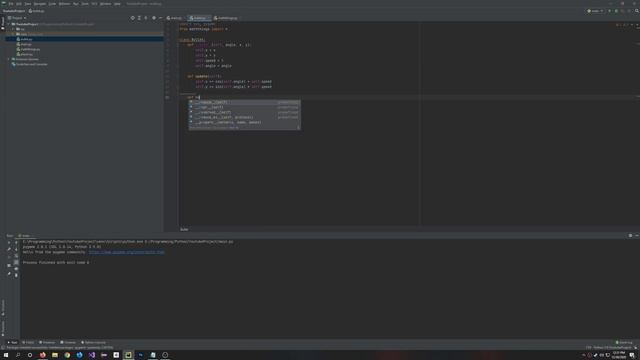Screen dimensions: 640x360
Task: Open the File menu
Action: (11, 4)
